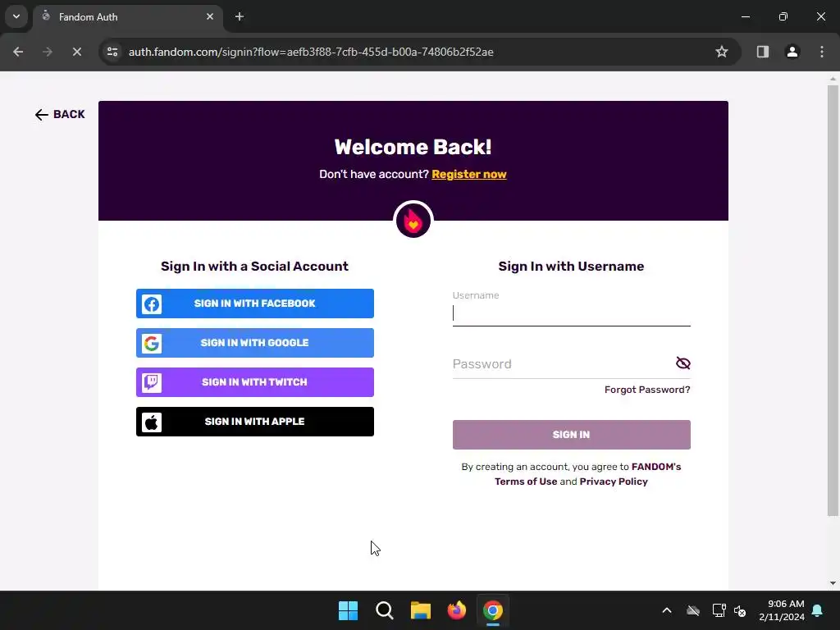840x630 pixels.
Task: Click the Apple logo icon
Action: (152, 422)
